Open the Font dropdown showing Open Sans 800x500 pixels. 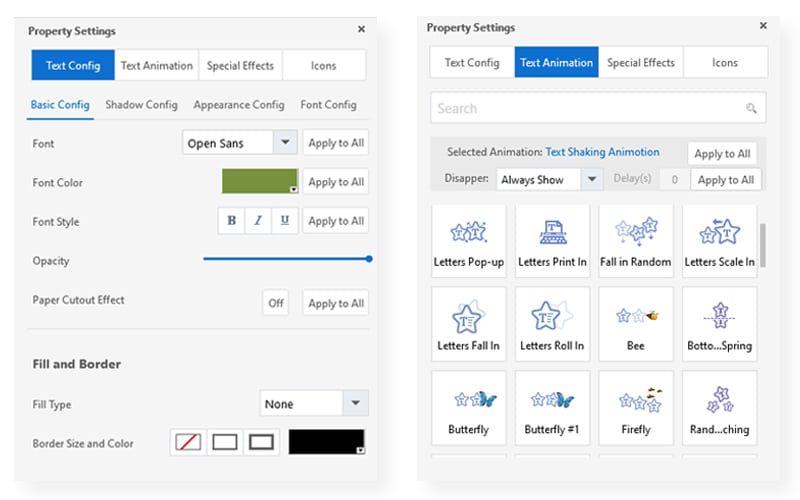pyautogui.click(x=240, y=143)
